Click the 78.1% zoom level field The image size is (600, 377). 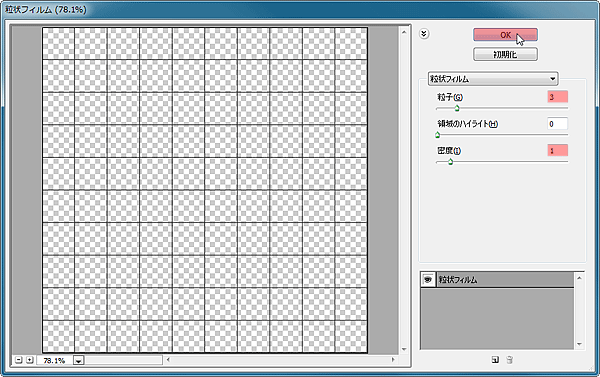point(54,361)
